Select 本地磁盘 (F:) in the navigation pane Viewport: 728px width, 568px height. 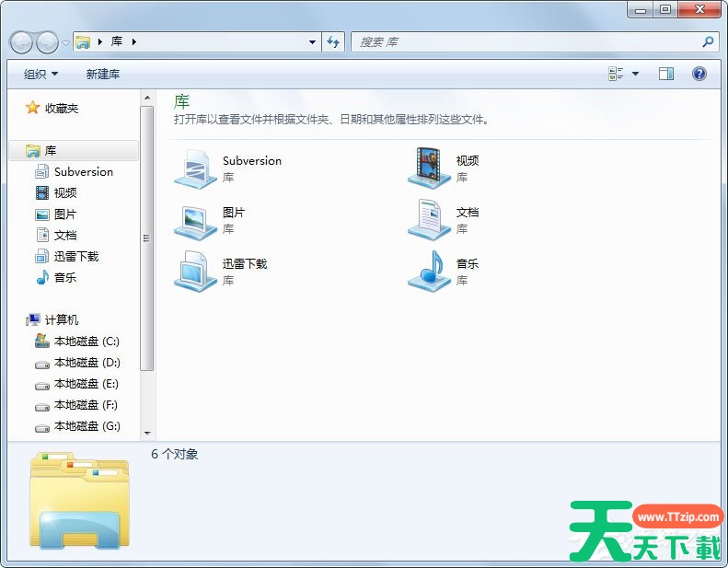pos(86,405)
